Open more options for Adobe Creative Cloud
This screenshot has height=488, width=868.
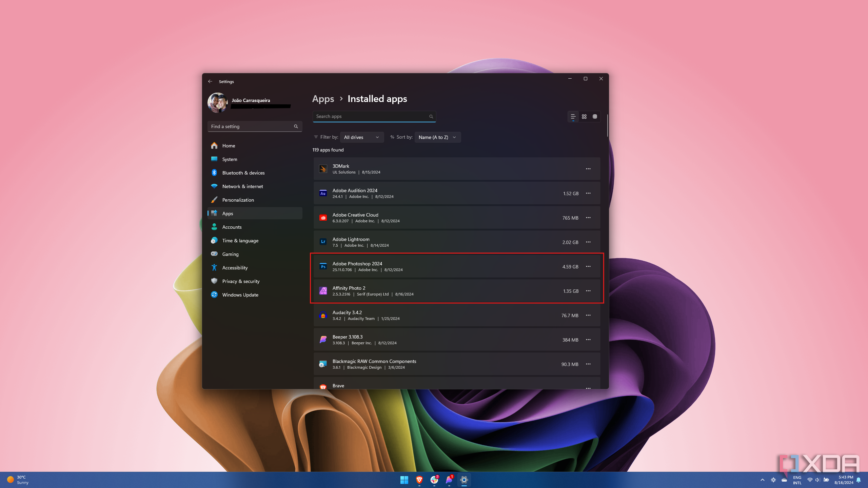pos(588,217)
